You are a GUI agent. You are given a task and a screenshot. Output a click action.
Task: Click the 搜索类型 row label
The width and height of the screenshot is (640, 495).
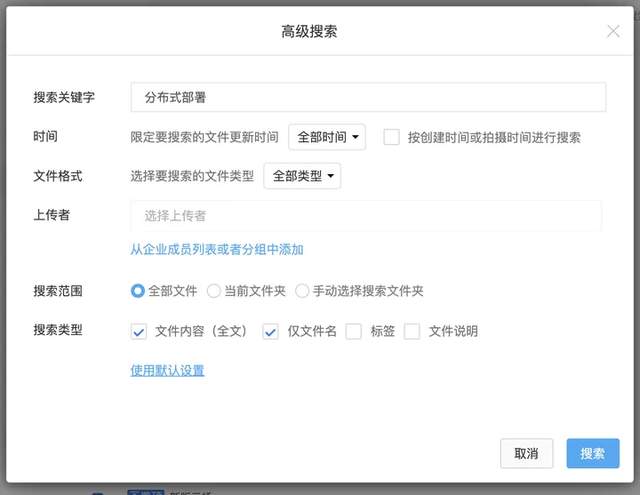(58, 330)
